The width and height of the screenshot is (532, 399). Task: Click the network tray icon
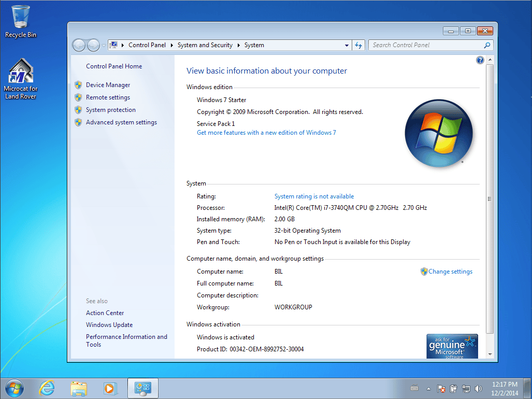(x=466, y=389)
